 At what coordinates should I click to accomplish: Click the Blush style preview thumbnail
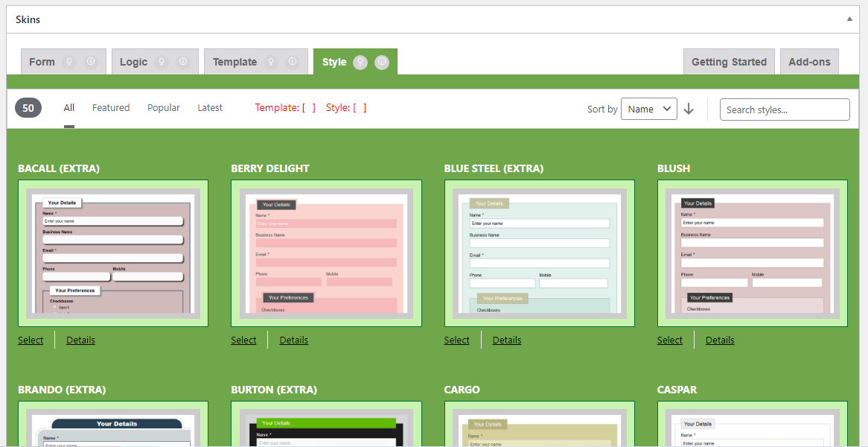(x=752, y=253)
